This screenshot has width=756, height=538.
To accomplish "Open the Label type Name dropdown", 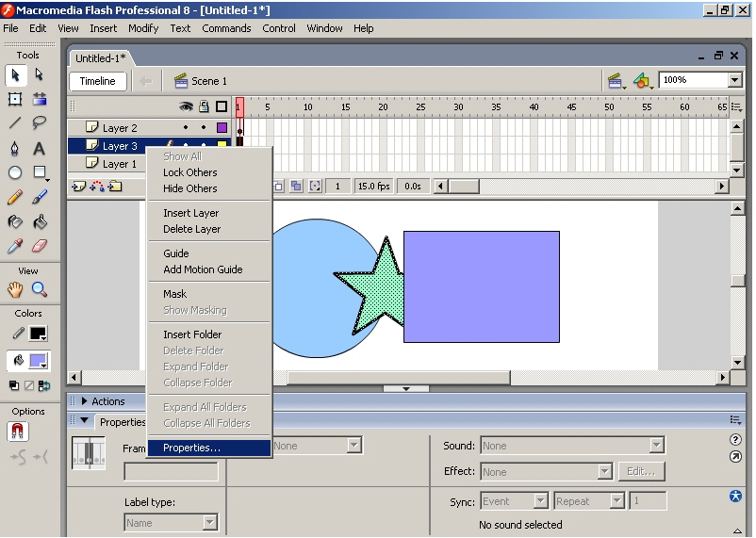I will [209, 523].
